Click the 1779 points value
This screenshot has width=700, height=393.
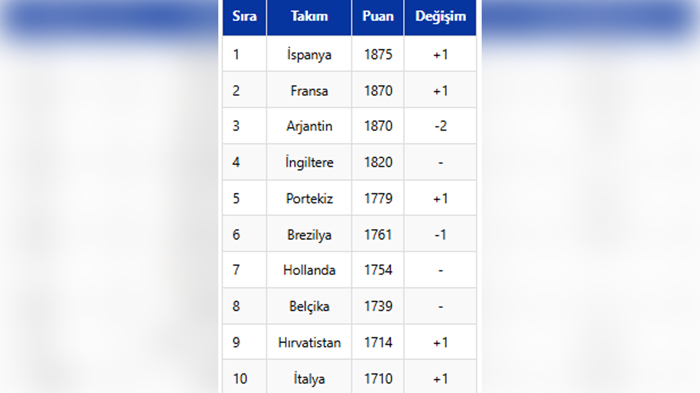[x=378, y=198]
